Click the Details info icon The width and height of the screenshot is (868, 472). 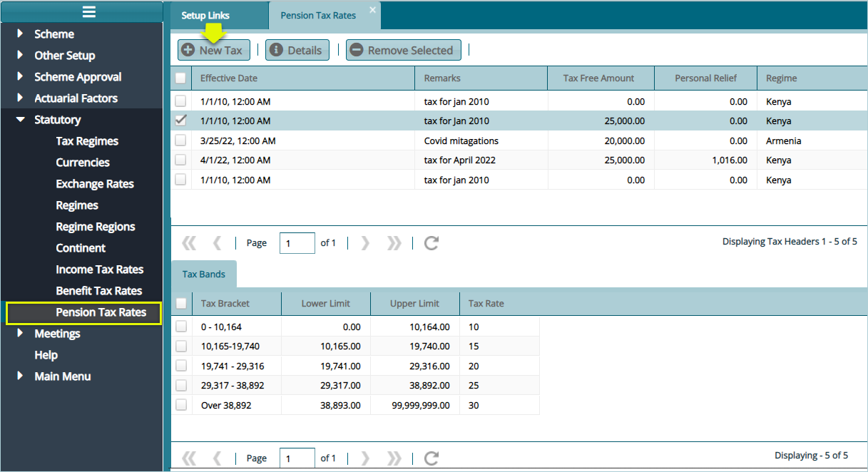(276, 50)
